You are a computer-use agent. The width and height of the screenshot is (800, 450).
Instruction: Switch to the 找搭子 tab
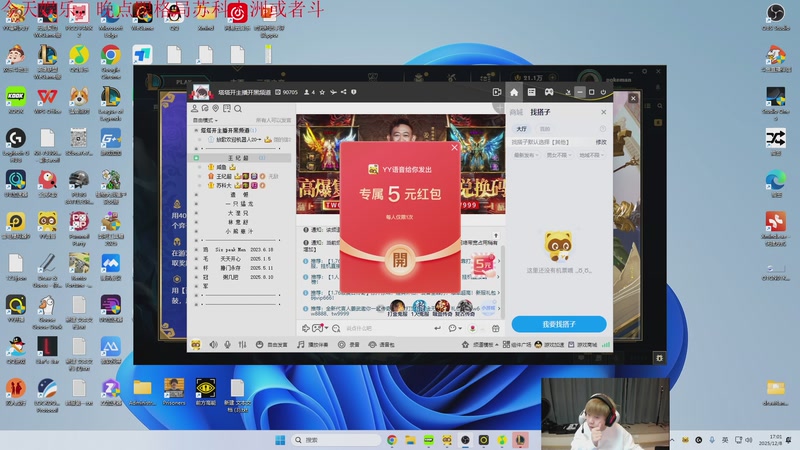point(540,112)
